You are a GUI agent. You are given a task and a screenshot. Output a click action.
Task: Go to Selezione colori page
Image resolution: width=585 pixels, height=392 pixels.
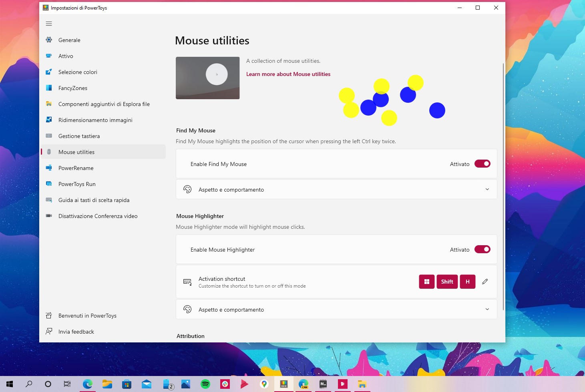103,72
